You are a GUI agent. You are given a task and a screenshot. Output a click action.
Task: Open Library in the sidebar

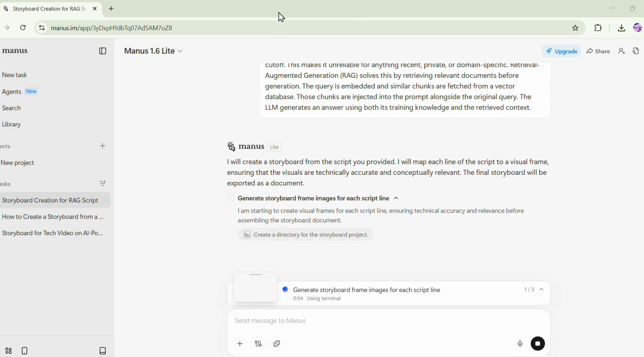[x=11, y=124]
